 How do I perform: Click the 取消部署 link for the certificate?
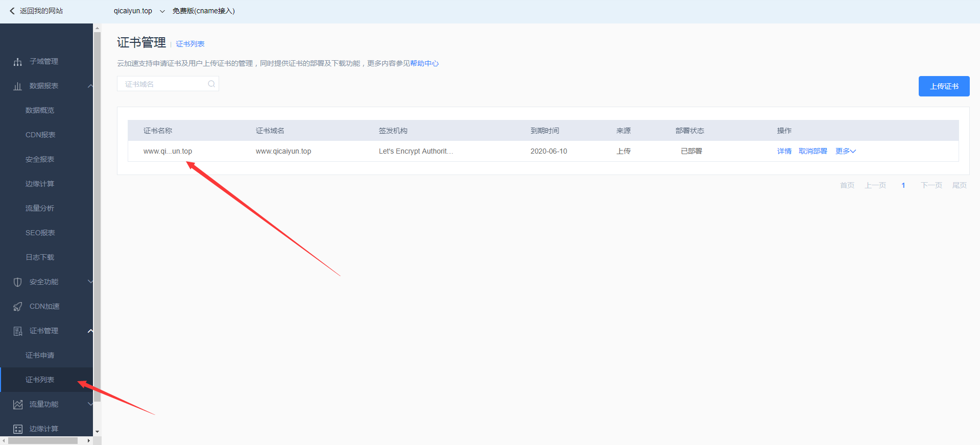(x=812, y=151)
